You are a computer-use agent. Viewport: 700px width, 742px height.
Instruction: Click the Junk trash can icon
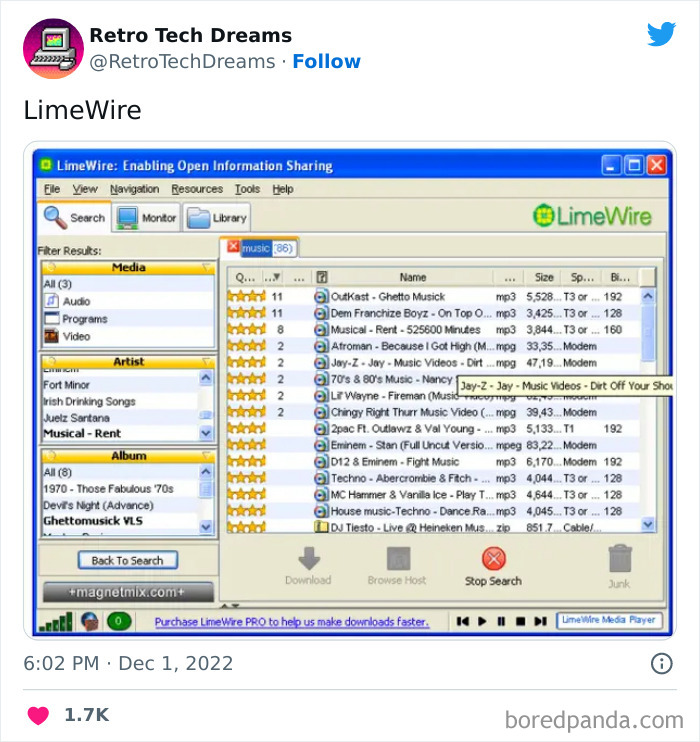(x=620, y=559)
